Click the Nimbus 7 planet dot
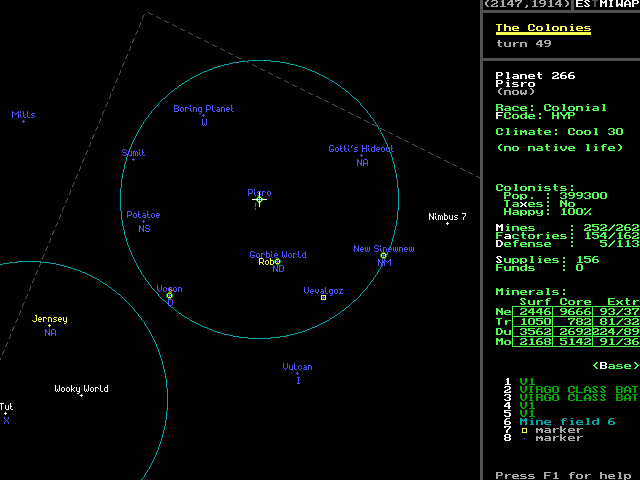Image resolution: width=640 pixels, height=480 pixels. pos(447,223)
